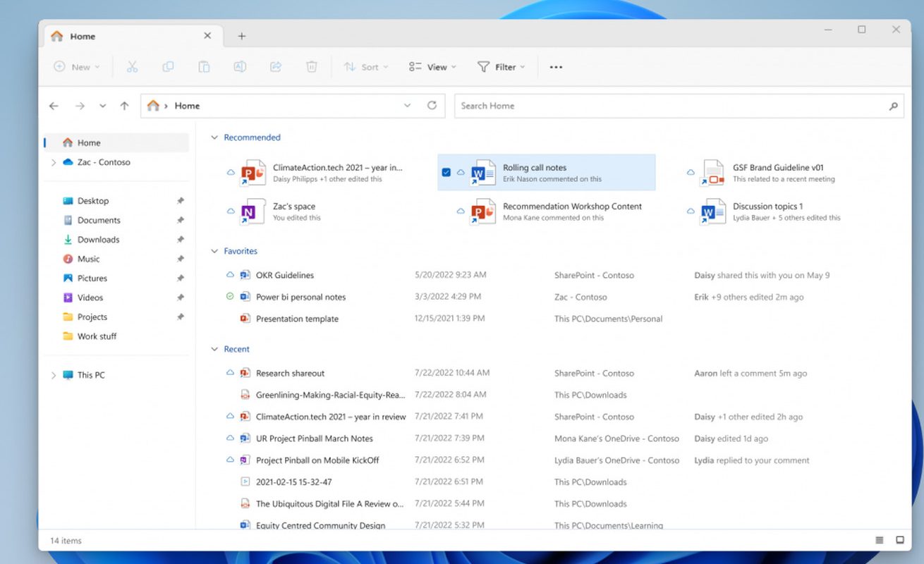Expand Zac - Contoso in navigation pane

pos(53,162)
